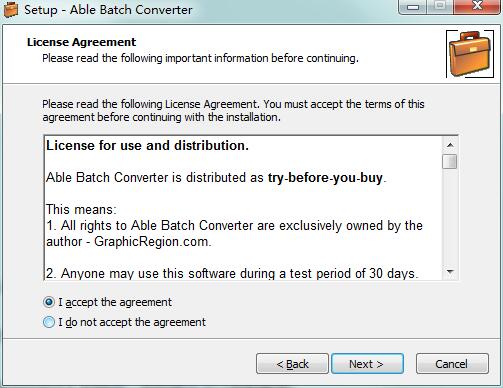Close the Setup window with X
The width and height of the screenshot is (503, 388).
tap(477, 7)
